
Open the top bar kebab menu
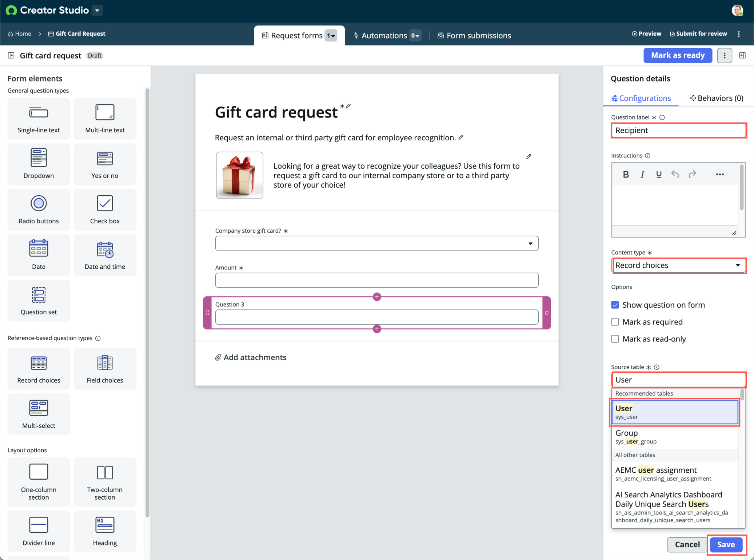click(x=739, y=34)
